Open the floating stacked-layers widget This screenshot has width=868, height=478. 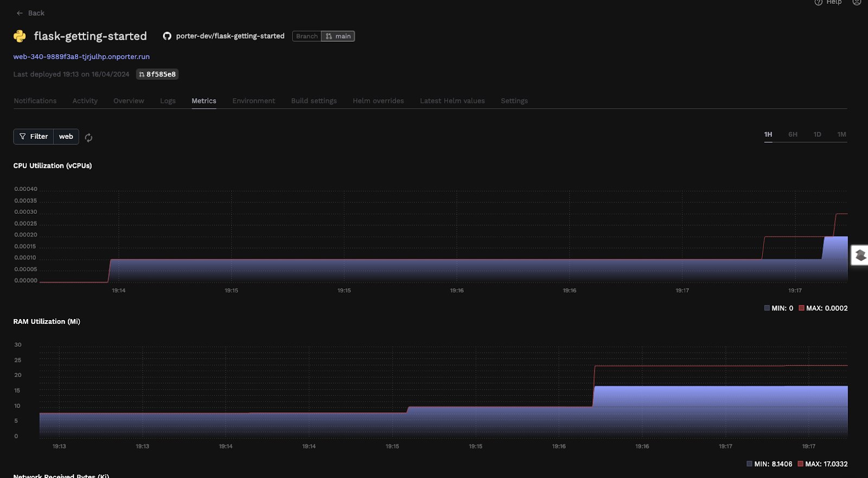pyautogui.click(x=860, y=255)
